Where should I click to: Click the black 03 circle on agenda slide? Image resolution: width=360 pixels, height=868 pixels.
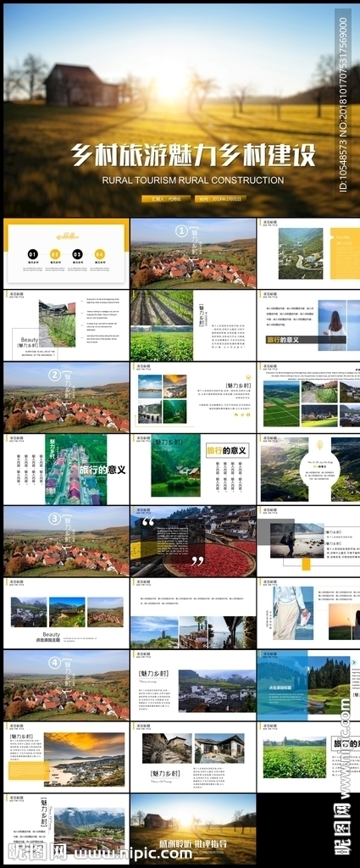[x=77, y=254]
